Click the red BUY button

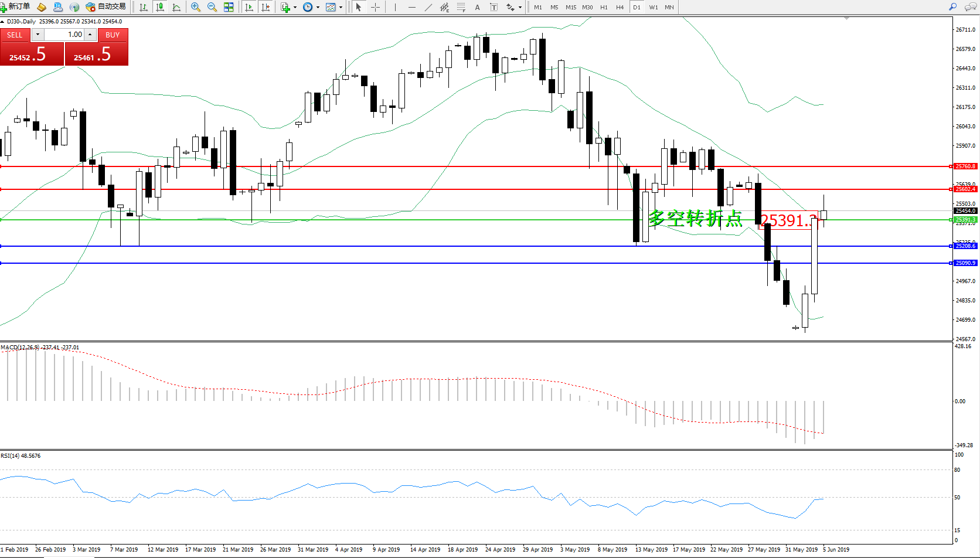pyautogui.click(x=113, y=35)
